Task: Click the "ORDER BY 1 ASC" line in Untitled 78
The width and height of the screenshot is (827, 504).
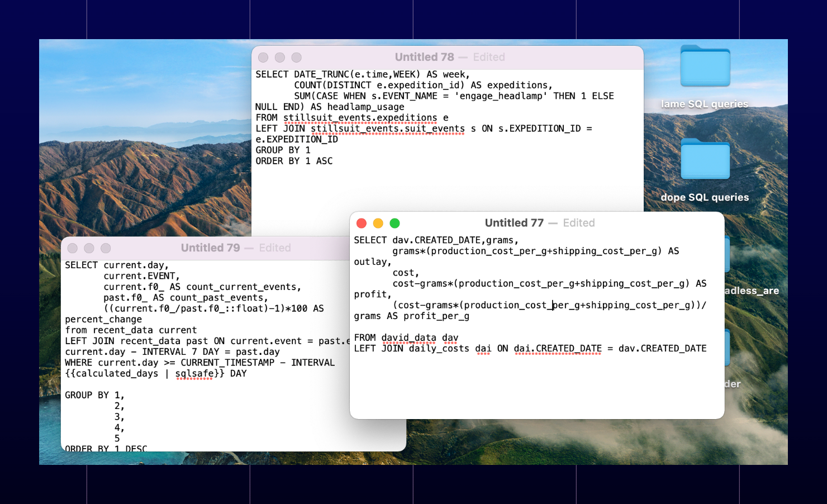Action: (294, 160)
